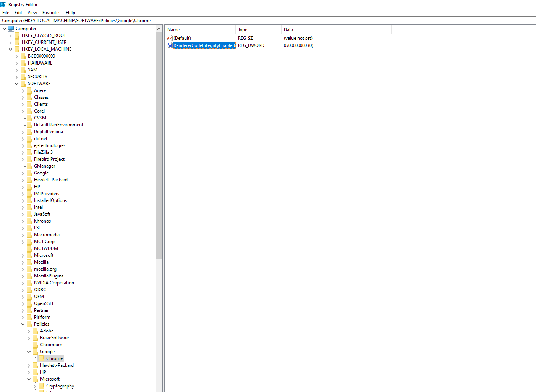The image size is (536, 392).
Task: Click the DWORD icon beside RendererCodeIntegrityEnabled
Action: 169,45
